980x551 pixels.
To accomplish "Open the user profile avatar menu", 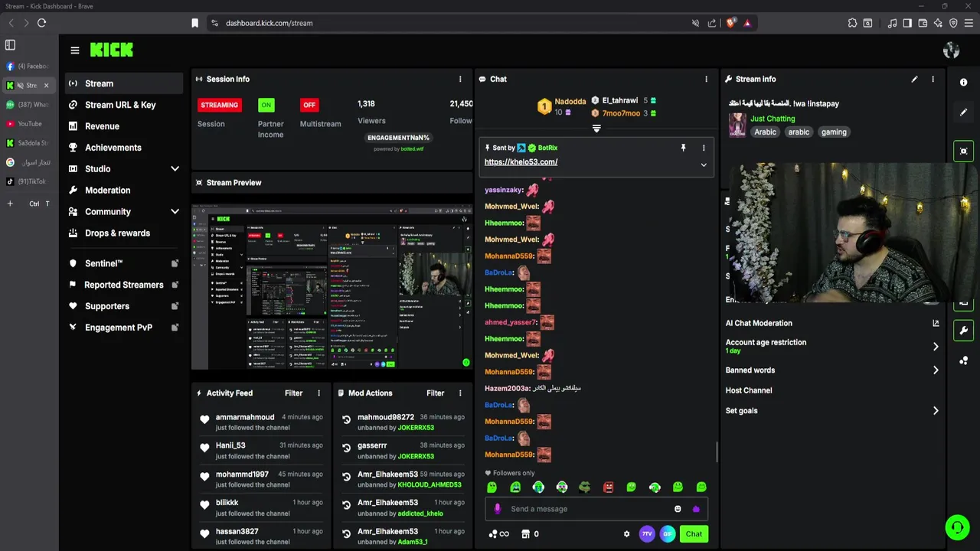I will (951, 51).
